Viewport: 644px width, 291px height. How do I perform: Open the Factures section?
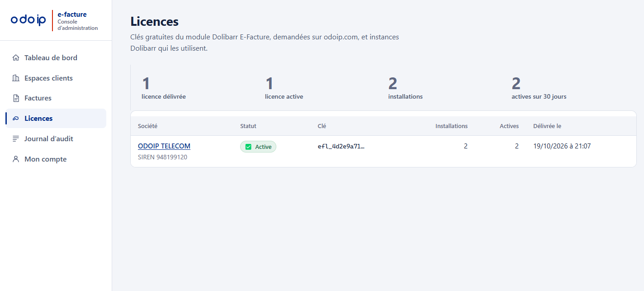56,98
